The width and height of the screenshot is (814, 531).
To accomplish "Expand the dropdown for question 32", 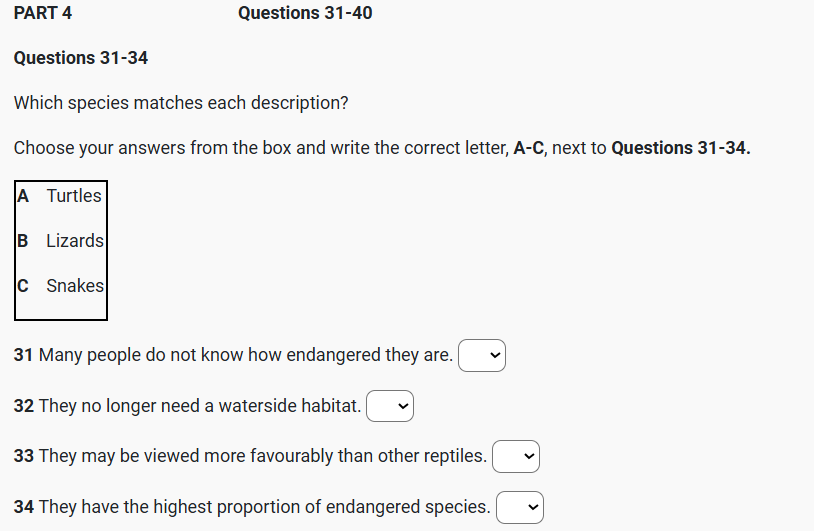I will pos(390,406).
